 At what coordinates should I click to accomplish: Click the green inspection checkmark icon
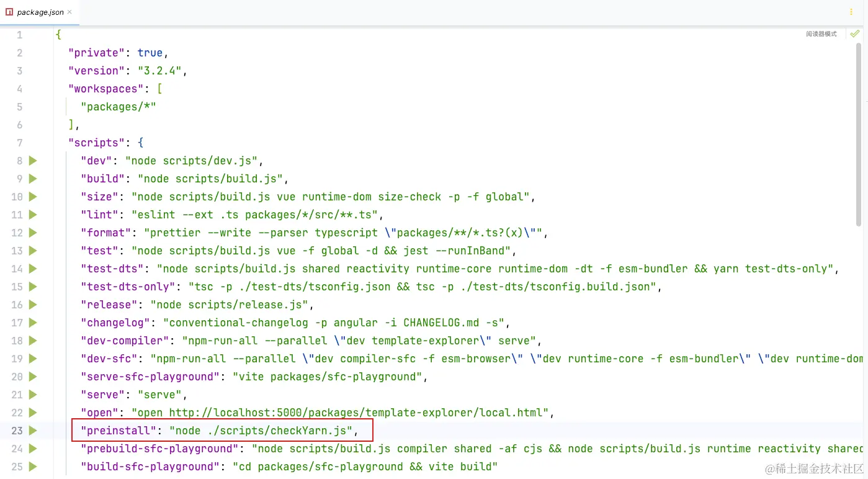[x=855, y=34]
